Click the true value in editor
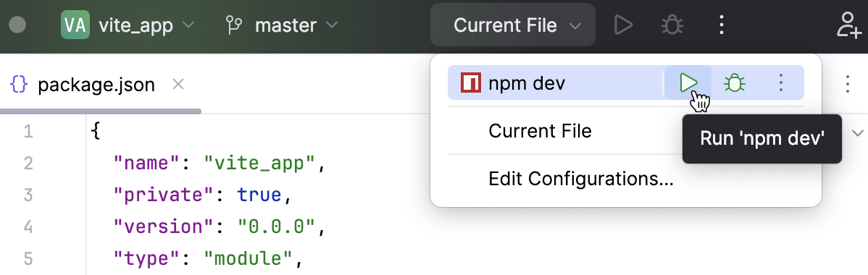Image resolution: width=868 pixels, height=275 pixels. click(x=260, y=195)
